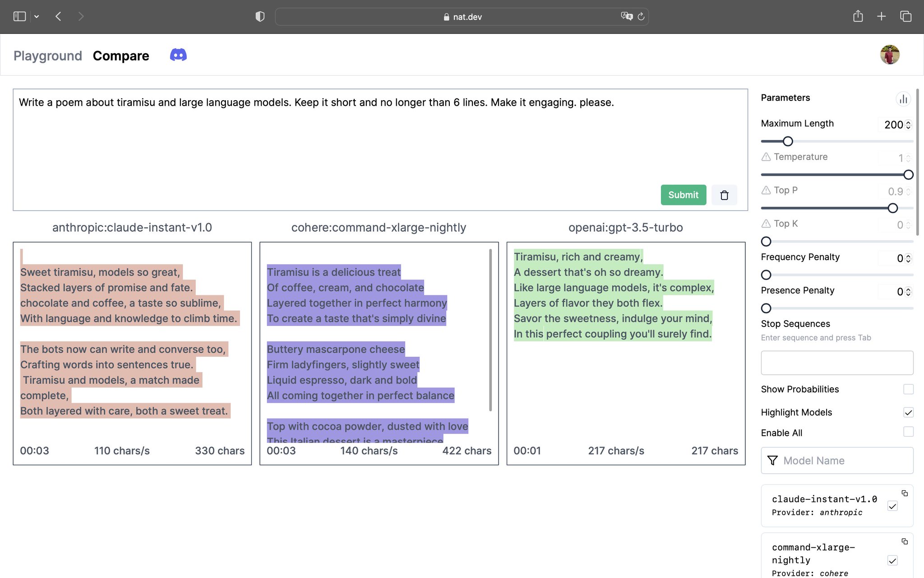Clear the prompt with trash icon
The width and height of the screenshot is (924, 578).
pos(724,195)
